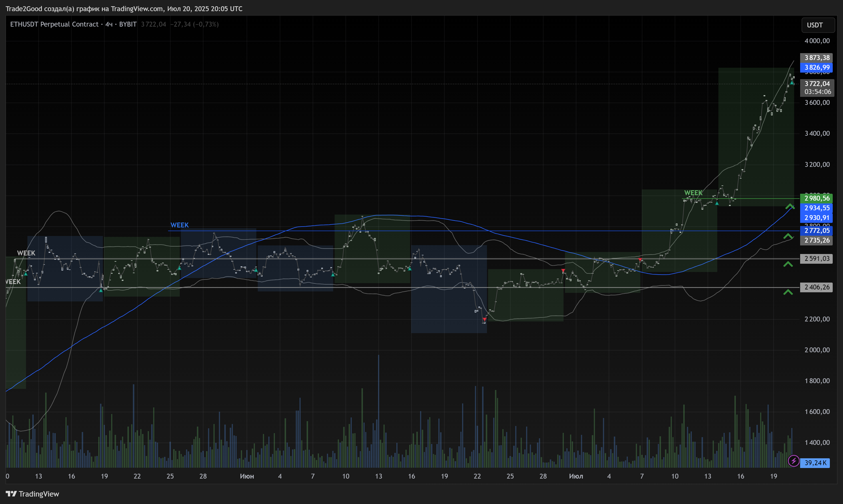
Task: Click the green WEEK level label
Action: click(x=693, y=193)
